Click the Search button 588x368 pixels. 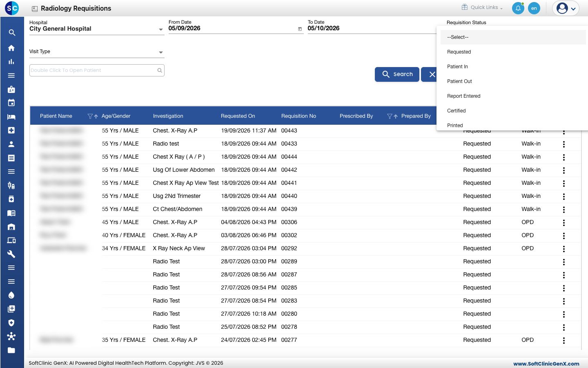pyautogui.click(x=397, y=74)
